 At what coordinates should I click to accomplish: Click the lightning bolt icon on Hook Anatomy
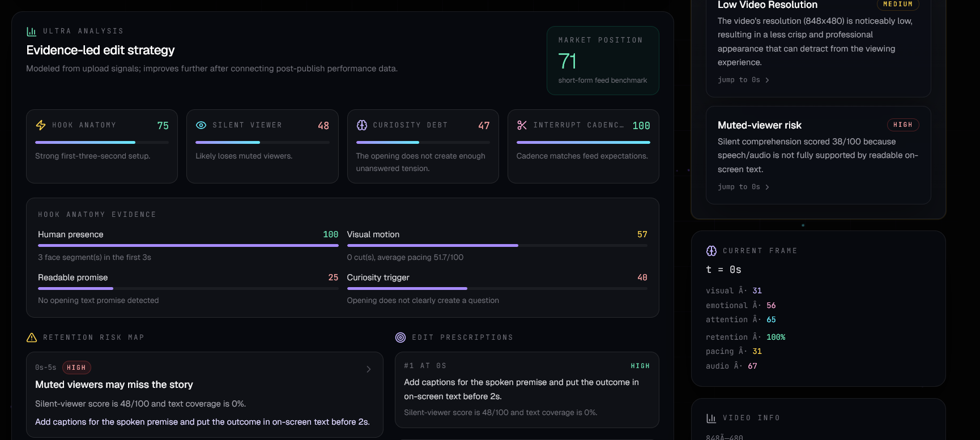coord(41,125)
